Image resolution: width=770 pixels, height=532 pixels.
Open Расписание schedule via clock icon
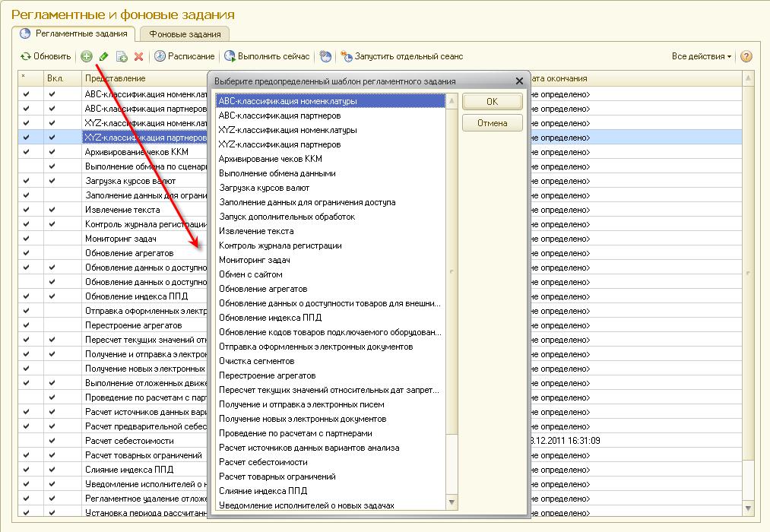[x=160, y=56]
